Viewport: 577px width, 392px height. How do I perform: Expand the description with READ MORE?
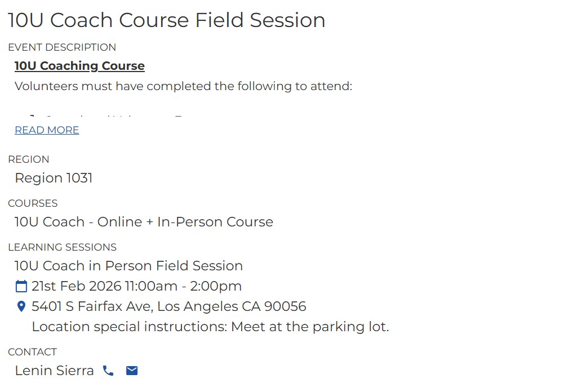(x=47, y=130)
